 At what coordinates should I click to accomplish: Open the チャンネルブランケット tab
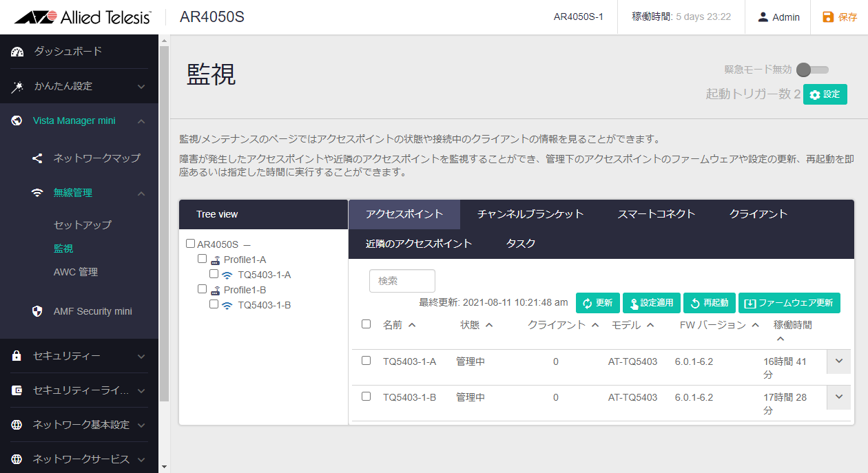530,214
